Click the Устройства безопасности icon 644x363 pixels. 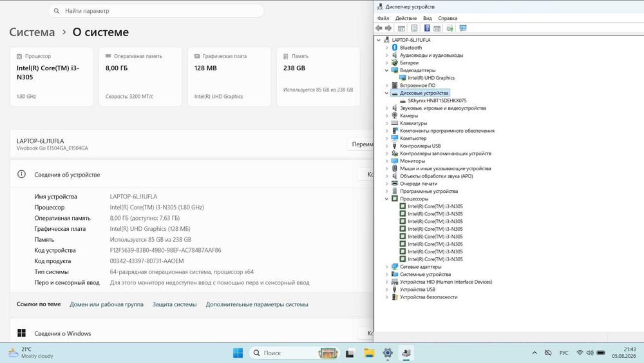pyautogui.click(x=395, y=297)
